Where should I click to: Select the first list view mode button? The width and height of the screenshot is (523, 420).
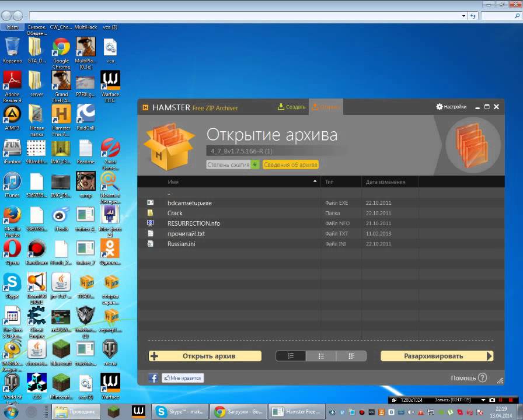coord(291,356)
